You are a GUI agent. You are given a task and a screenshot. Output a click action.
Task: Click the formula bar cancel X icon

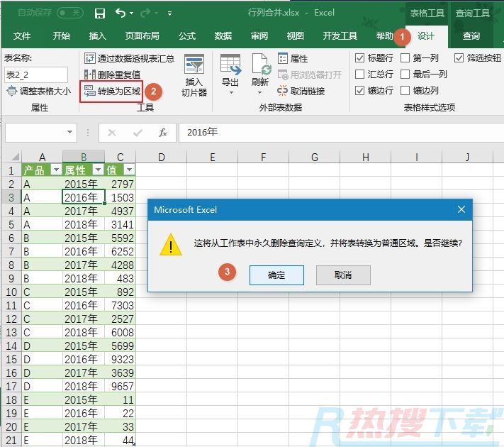point(112,133)
